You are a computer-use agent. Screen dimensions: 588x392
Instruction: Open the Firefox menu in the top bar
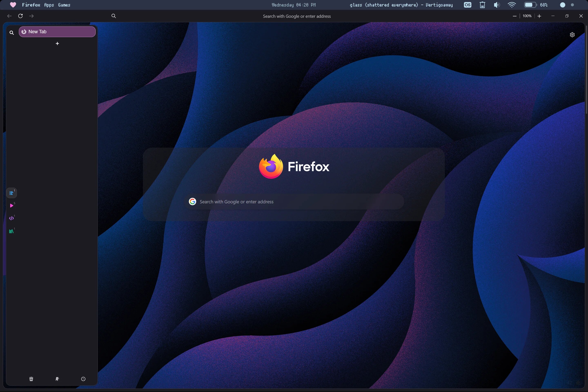pyautogui.click(x=31, y=5)
